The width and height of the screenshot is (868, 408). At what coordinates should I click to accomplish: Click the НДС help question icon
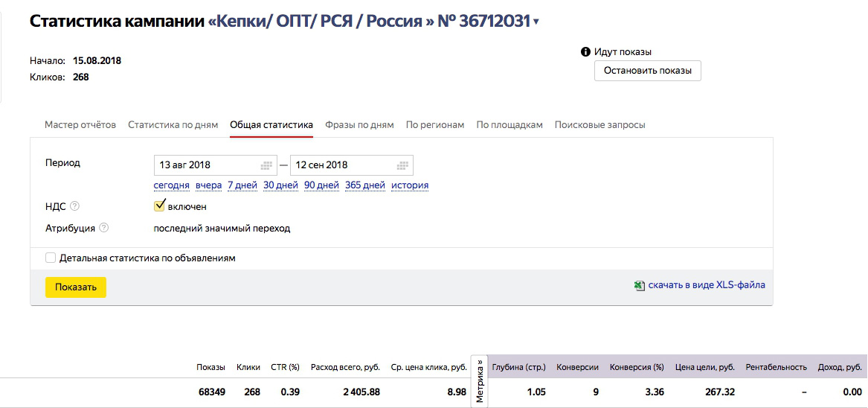pyautogui.click(x=74, y=206)
